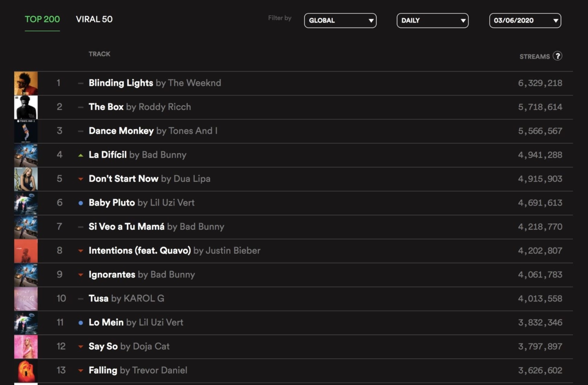The width and height of the screenshot is (588, 385).
Task: Click the down arrow next to Say So
Action: [x=80, y=346]
